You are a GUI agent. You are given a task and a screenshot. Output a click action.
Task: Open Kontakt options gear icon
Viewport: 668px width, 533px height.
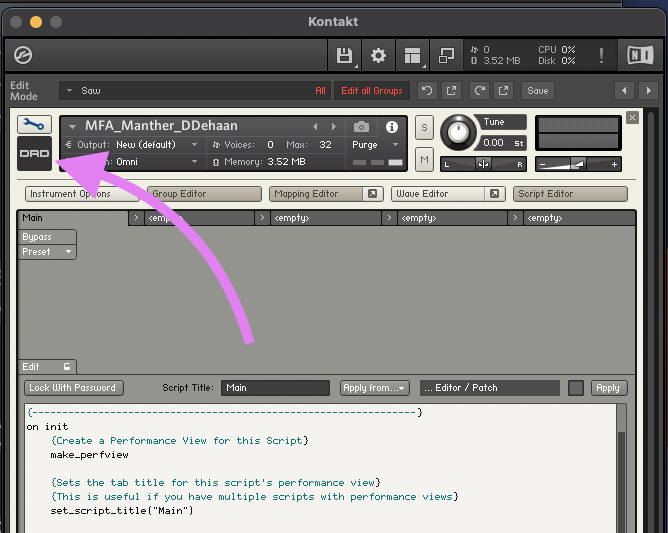(378, 55)
